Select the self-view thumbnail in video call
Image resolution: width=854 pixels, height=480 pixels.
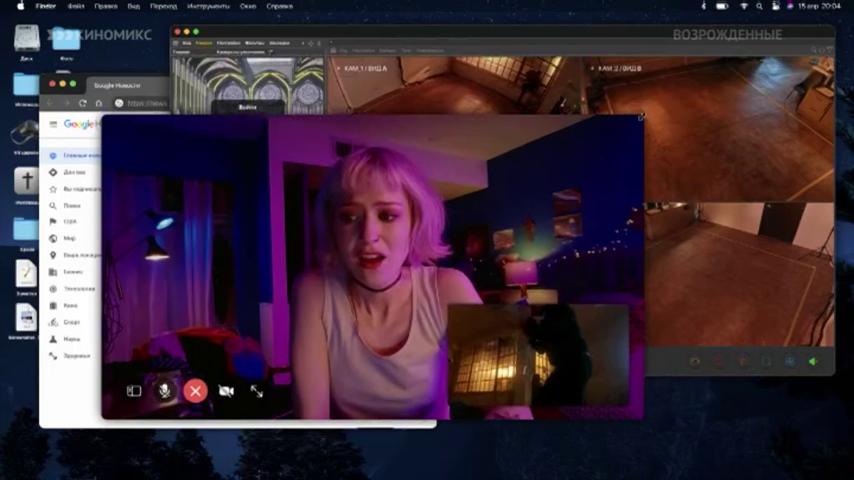coord(538,355)
